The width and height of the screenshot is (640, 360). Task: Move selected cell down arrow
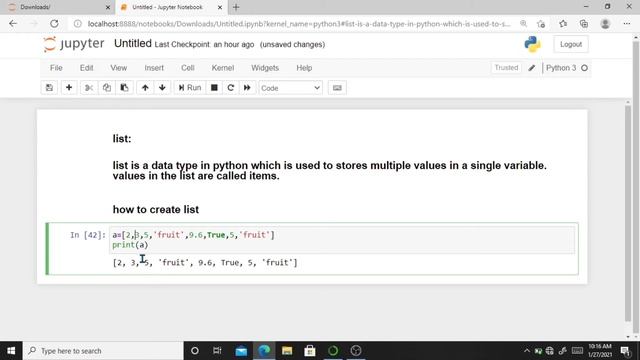(162, 88)
